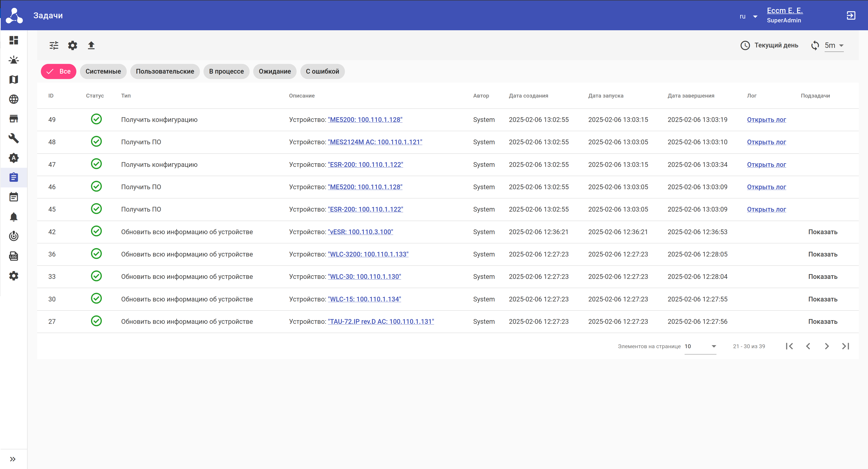Open the LOG file icon in sidebar

[x=14, y=256]
